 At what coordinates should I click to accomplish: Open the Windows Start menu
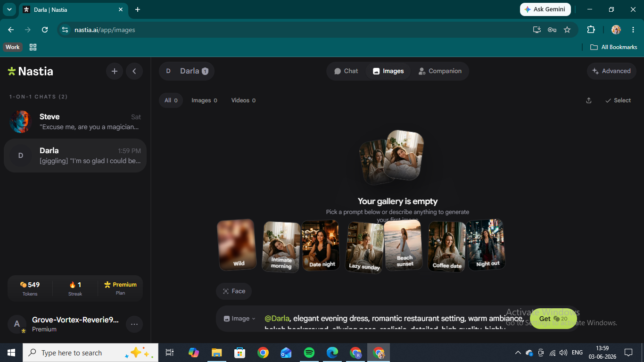(x=11, y=353)
